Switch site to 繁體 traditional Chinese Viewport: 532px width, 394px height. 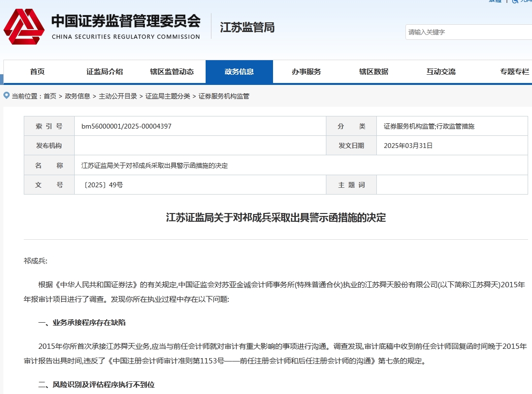[494, 2]
